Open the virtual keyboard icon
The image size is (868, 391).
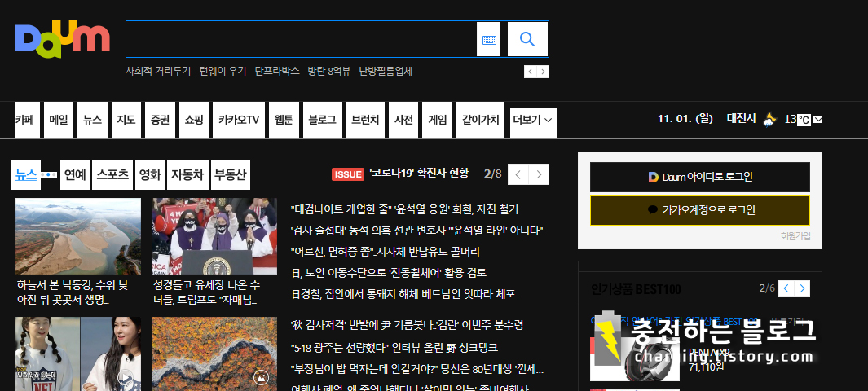[x=489, y=39]
